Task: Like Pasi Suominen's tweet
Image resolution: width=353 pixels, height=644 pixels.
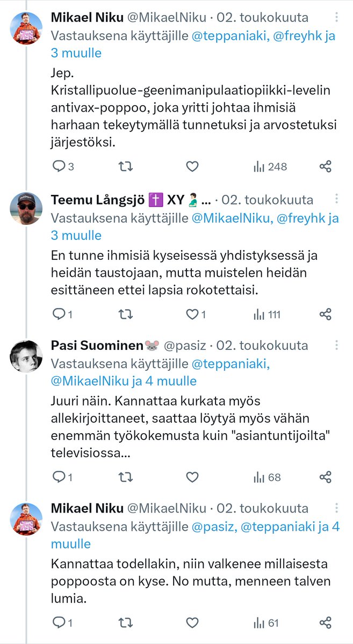Action: [192, 477]
